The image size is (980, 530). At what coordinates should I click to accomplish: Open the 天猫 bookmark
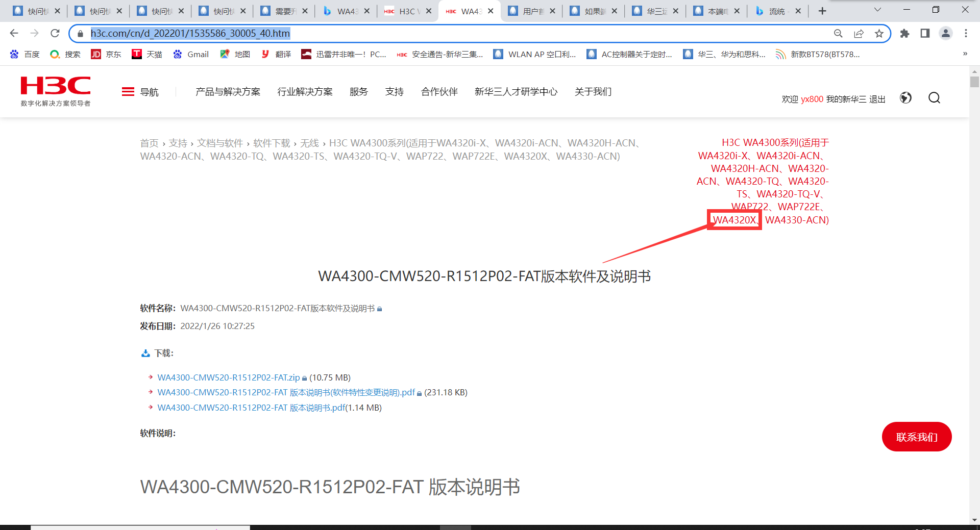[147, 54]
